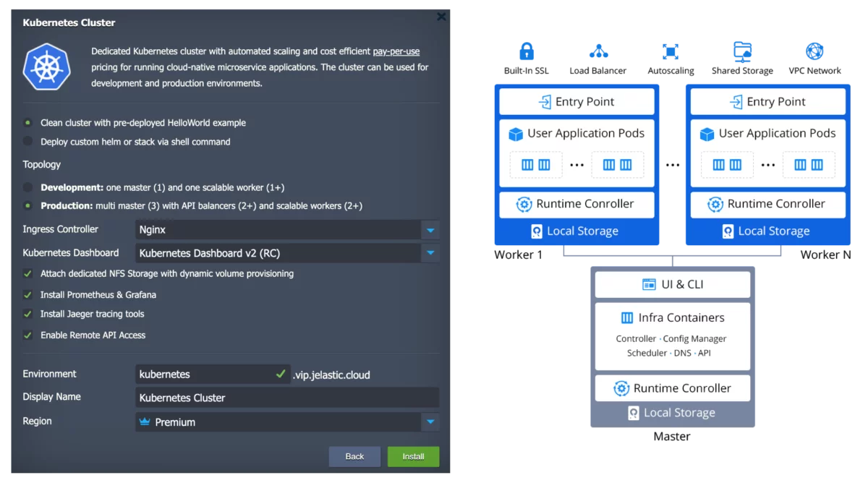
Task: Click the Environment name input field
Action: tap(213, 374)
